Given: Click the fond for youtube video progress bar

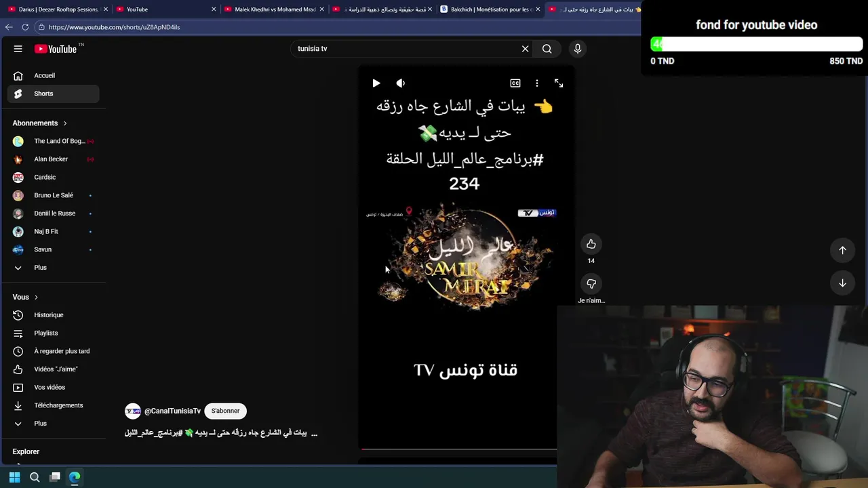Looking at the screenshot, I should [756, 44].
